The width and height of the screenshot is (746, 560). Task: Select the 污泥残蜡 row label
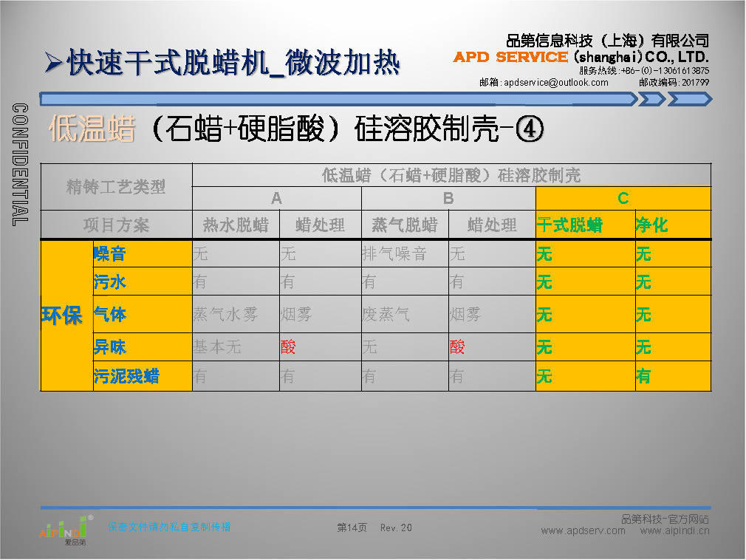pyautogui.click(x=143, y=376)
